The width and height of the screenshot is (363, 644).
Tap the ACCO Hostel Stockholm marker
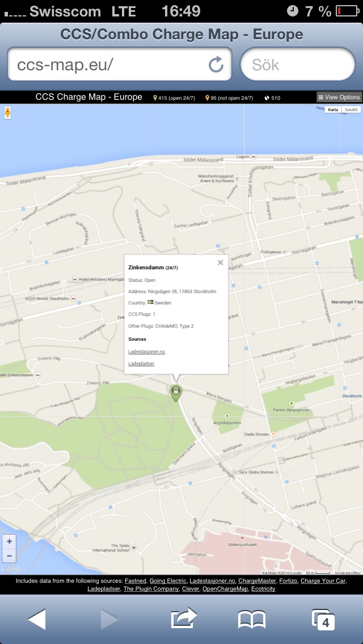(x=74, y=299)
